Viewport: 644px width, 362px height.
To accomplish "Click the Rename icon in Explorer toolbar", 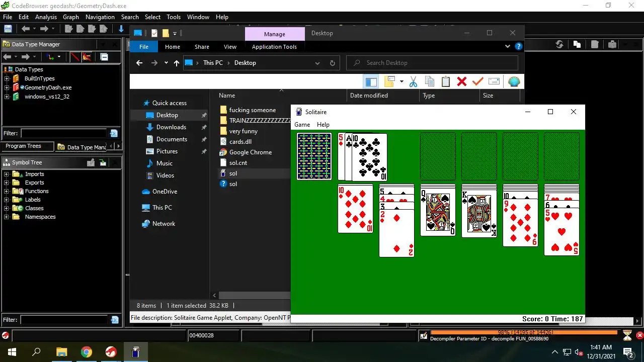I will 494,81.
